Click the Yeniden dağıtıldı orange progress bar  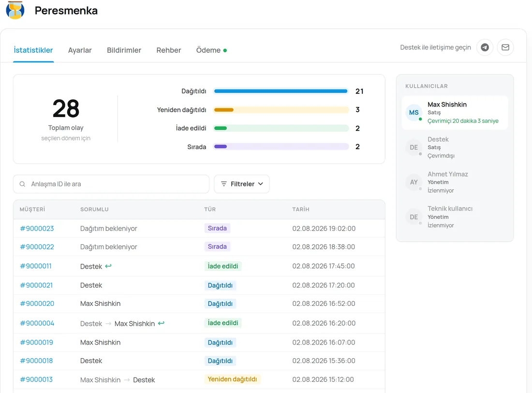click(281, 110)
